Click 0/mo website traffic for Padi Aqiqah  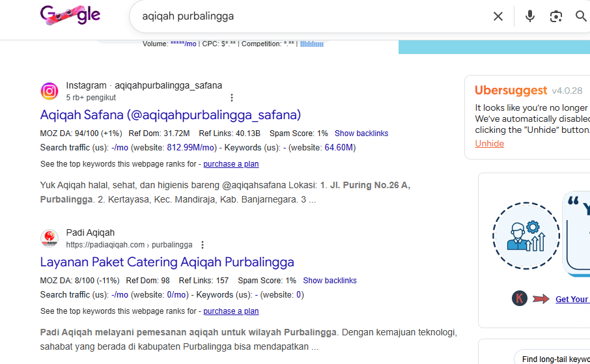tap(176, 295)
